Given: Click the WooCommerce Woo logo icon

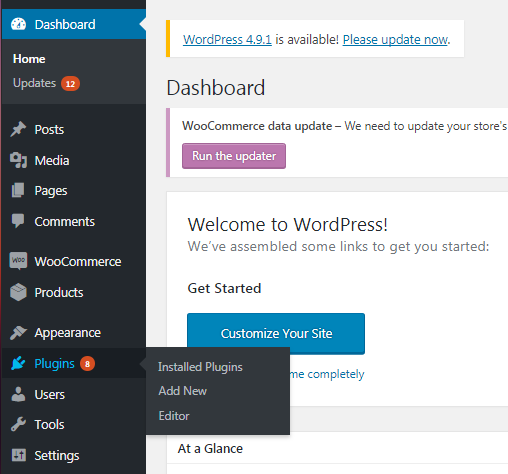Looking at the screenshot, I should 18,261.
